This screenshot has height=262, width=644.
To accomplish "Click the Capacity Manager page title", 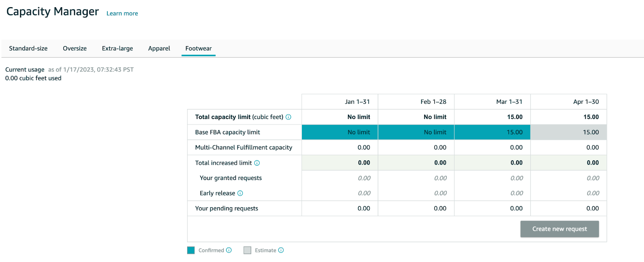I will pos(52,12).
